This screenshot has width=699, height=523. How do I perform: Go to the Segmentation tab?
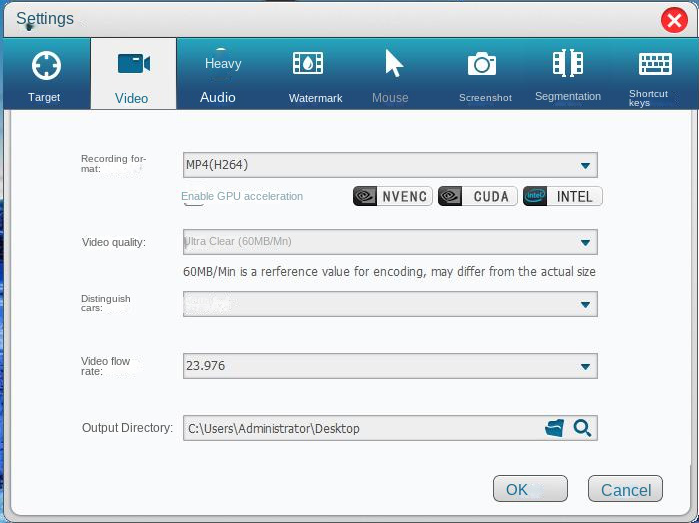coord(568,74)
